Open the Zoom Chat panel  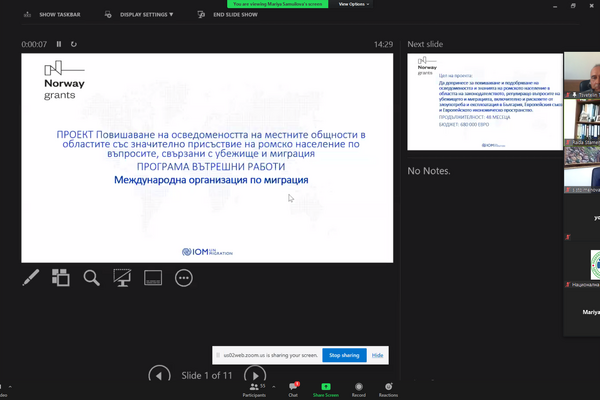[293, 390]
